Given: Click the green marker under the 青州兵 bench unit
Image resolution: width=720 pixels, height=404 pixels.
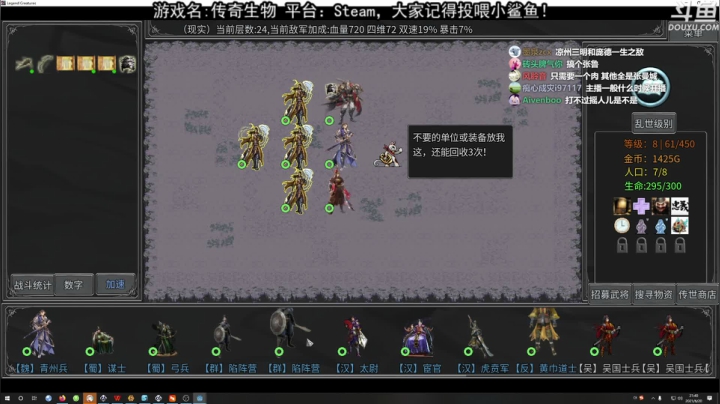Looking at the screenshot, I should coord(27,352).
